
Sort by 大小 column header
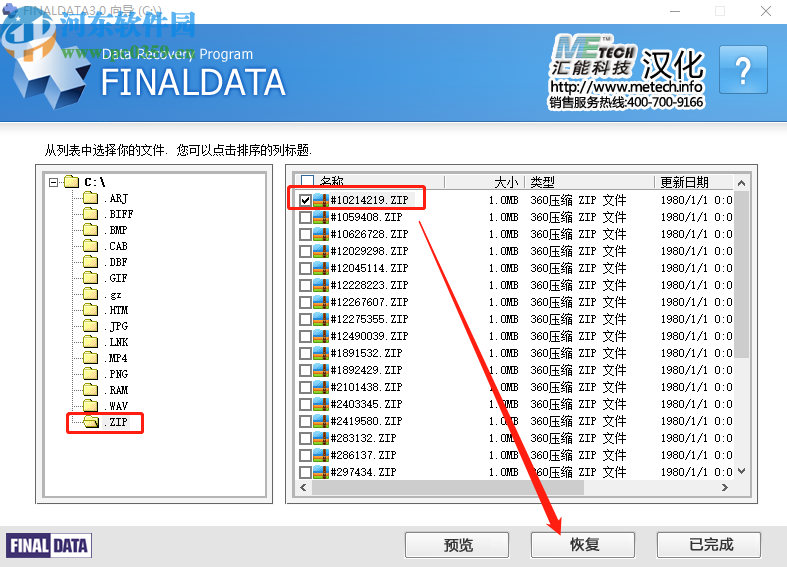point(506,182)
